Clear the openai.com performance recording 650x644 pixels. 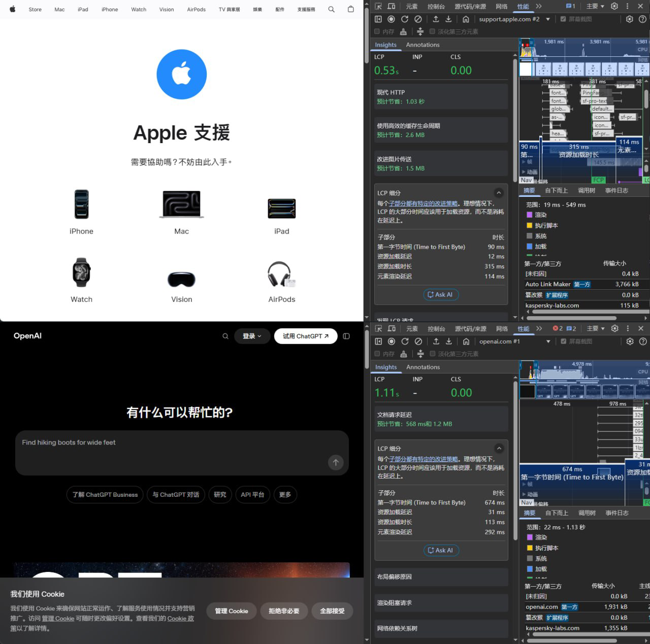coord(418,342)
